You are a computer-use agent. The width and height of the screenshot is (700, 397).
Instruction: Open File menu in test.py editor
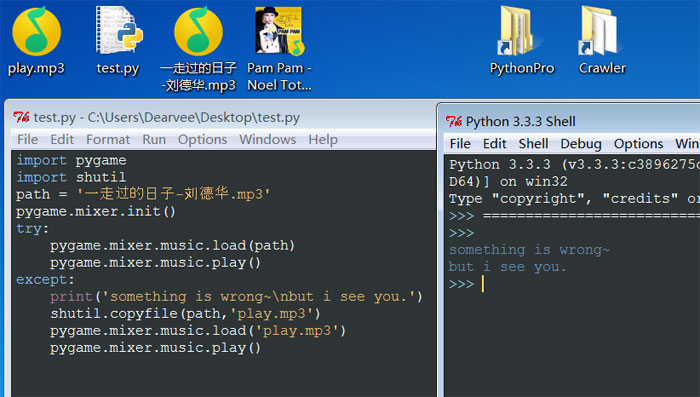click(27, 139)
